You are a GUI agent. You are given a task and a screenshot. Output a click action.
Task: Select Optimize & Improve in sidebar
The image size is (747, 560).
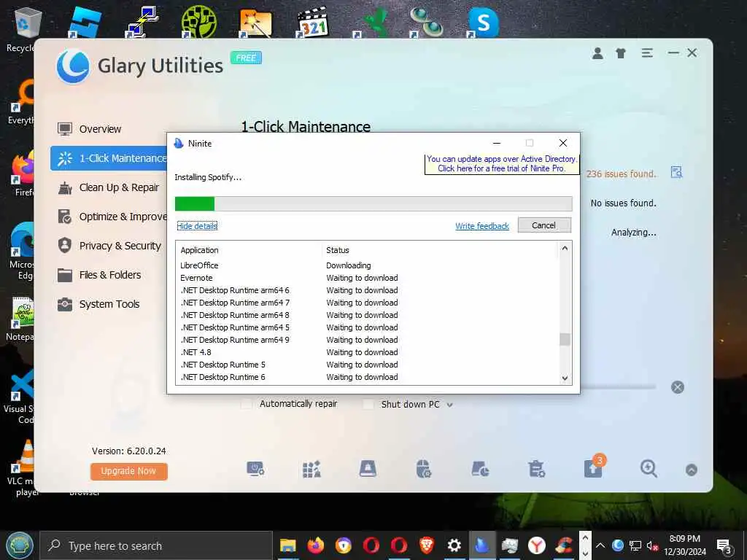112,217
